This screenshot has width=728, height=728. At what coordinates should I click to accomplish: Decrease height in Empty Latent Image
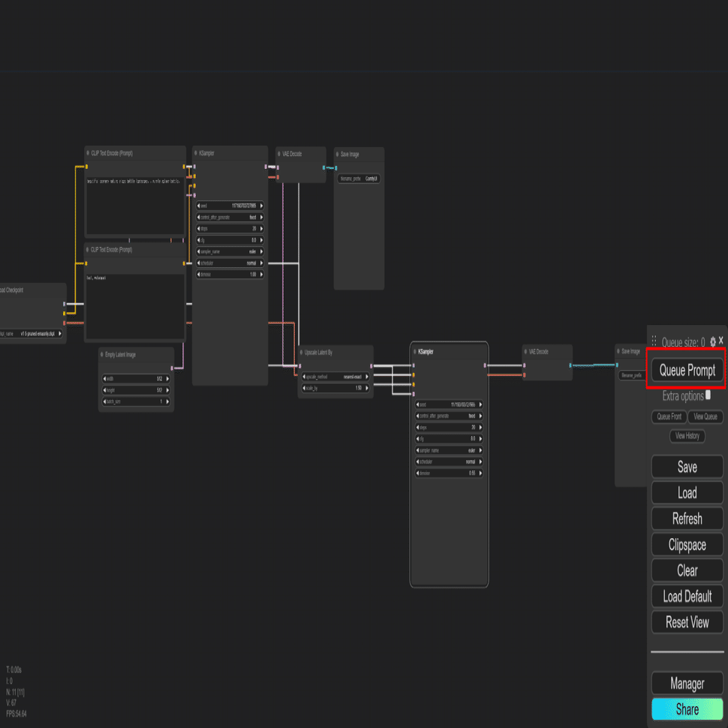click(x=104, y=390)
